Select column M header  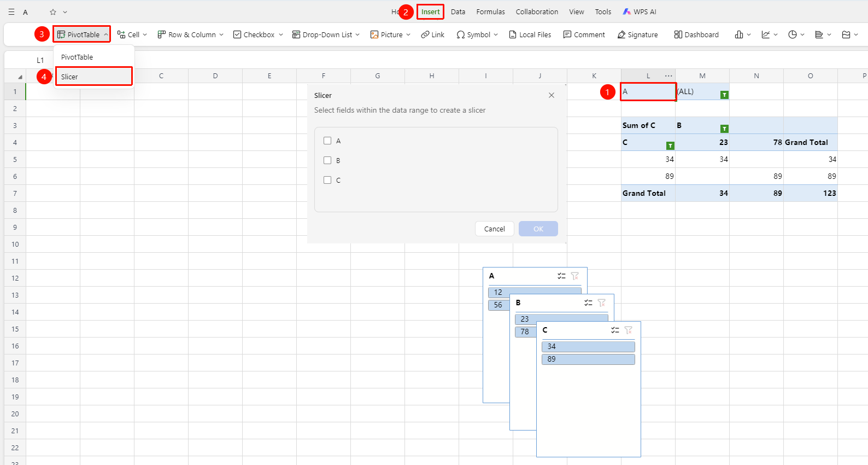coord(702,76)
